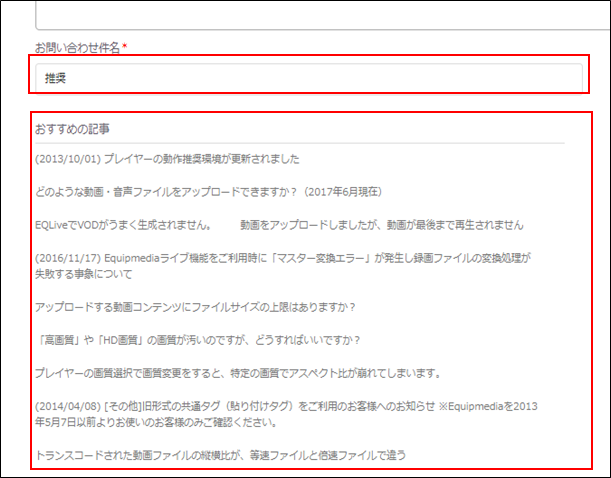Open article アップロードする動画コンテンツにファイルサイズの上限はありますか？
Image resolution: width=611 pixels, height=478 pixels.
point(195,307)
